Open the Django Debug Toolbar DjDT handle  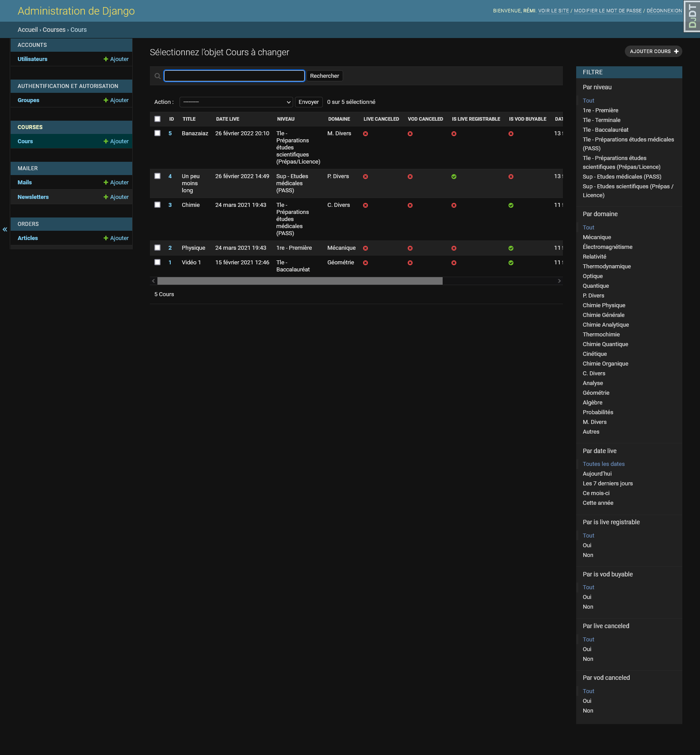coord(692,16)
